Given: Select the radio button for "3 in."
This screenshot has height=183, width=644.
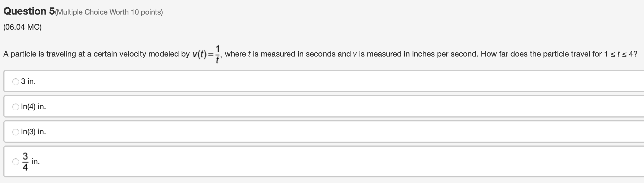Looking at the screenshot, I should [15, 81].
